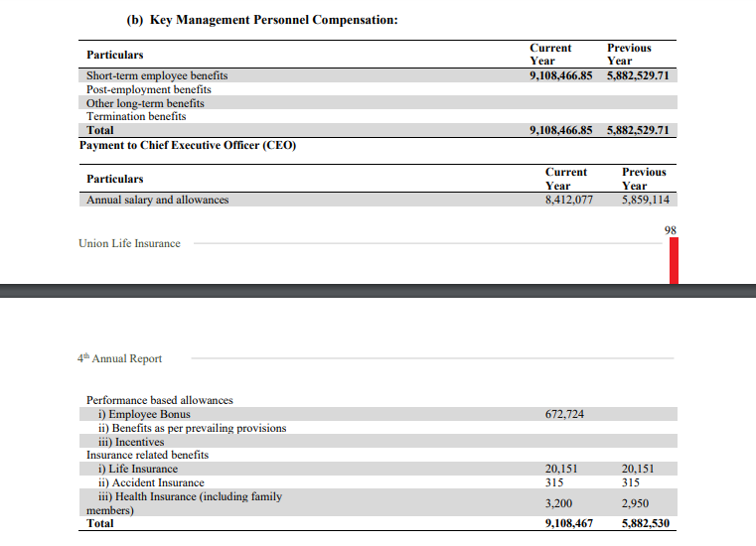This screenshot has height=546, width=756.
Task: Click the red marker bar below page number
Action: coord(674,261)
